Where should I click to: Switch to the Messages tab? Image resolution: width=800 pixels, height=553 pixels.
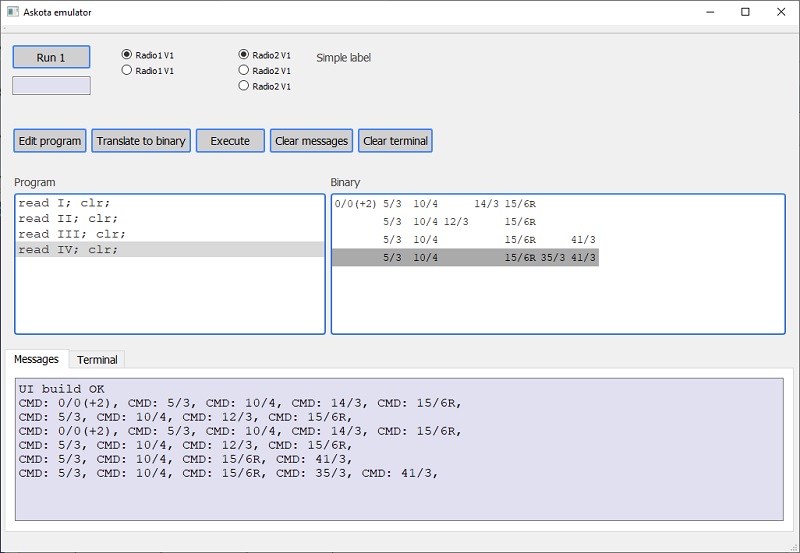click(36, 359)
